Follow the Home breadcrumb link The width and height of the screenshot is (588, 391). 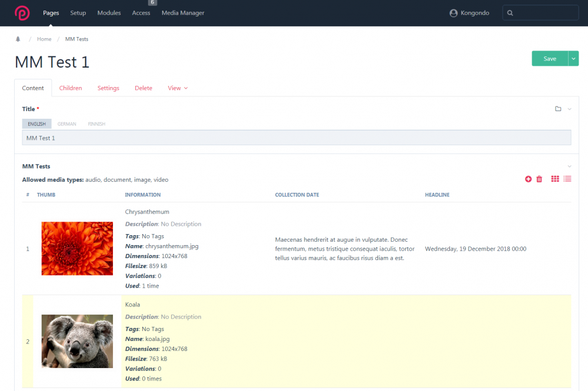[x=44, y=39]
